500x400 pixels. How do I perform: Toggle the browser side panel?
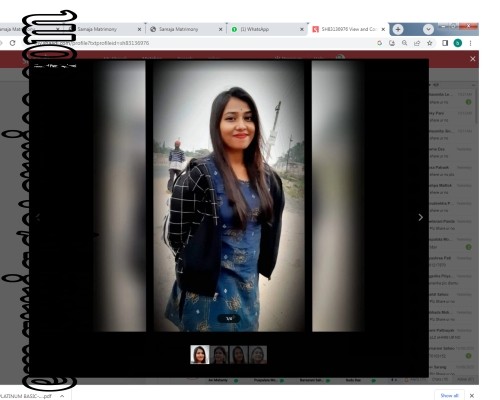[445, 43]
